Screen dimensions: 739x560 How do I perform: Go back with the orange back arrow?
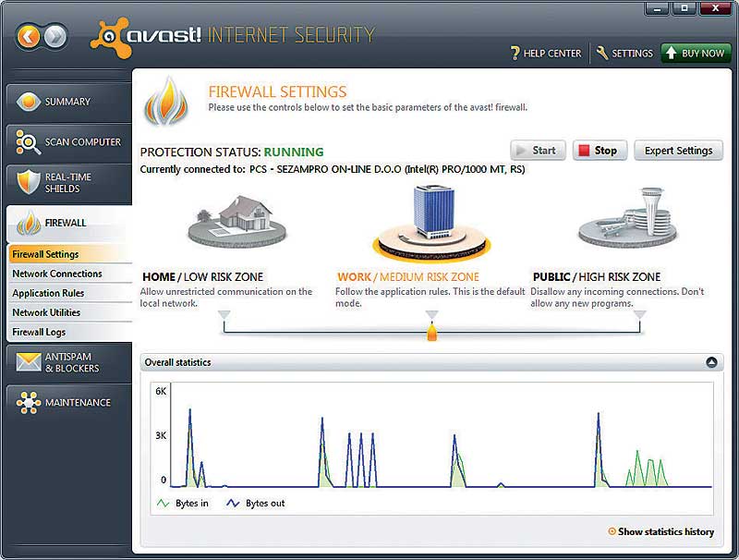[x=29, y=36]
